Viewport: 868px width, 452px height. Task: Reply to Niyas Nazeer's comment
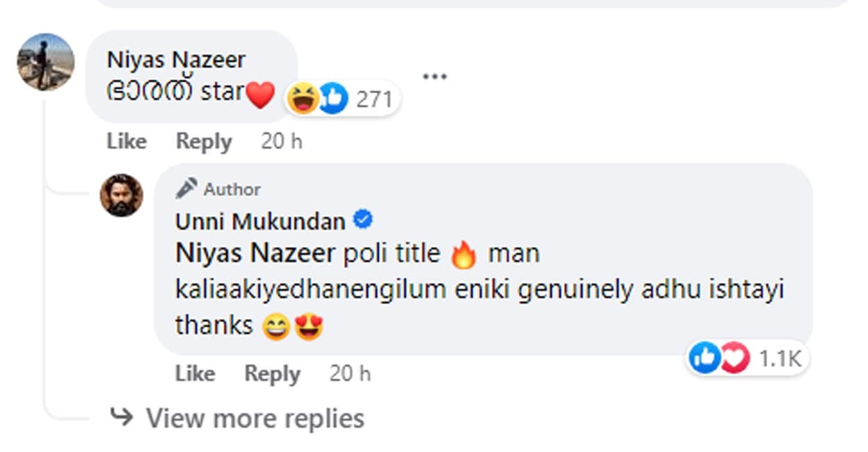pyautogui.click(x=204, y=141)
